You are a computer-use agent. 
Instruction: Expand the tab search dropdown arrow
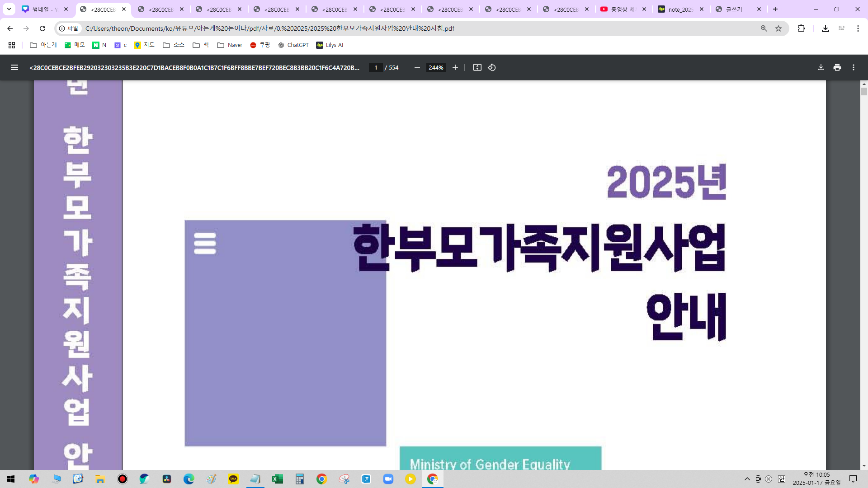[x=9, y=9]
